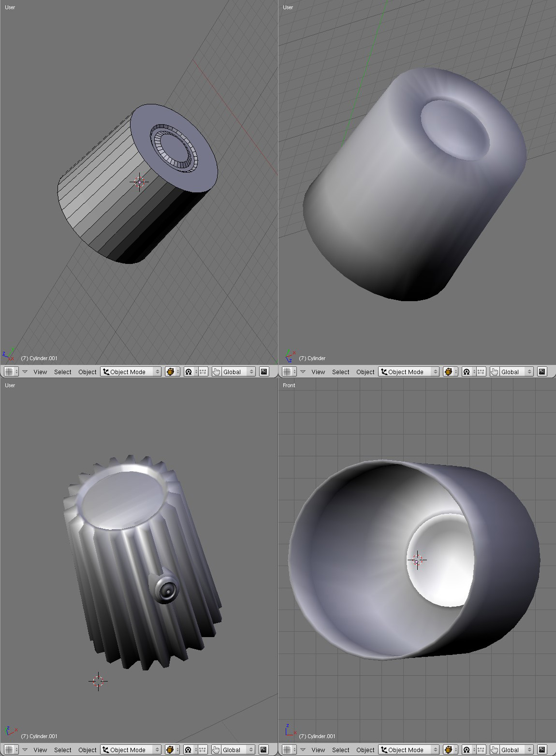Open draw type cube selector in smooth cylinder viewport
The width and height of the screenshot is (556, 756).
click(451, 372)
